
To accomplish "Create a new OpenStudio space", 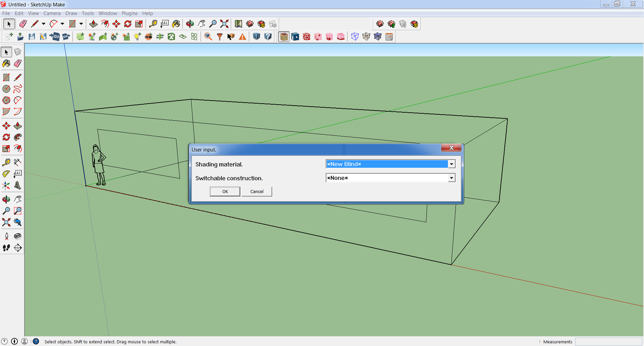I will point(80,37).
